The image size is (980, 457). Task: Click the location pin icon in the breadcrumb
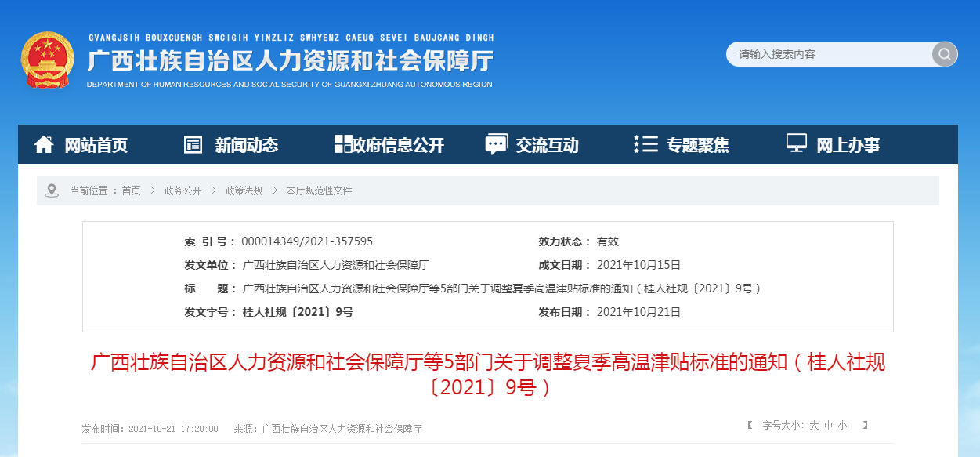pos(52,190)
